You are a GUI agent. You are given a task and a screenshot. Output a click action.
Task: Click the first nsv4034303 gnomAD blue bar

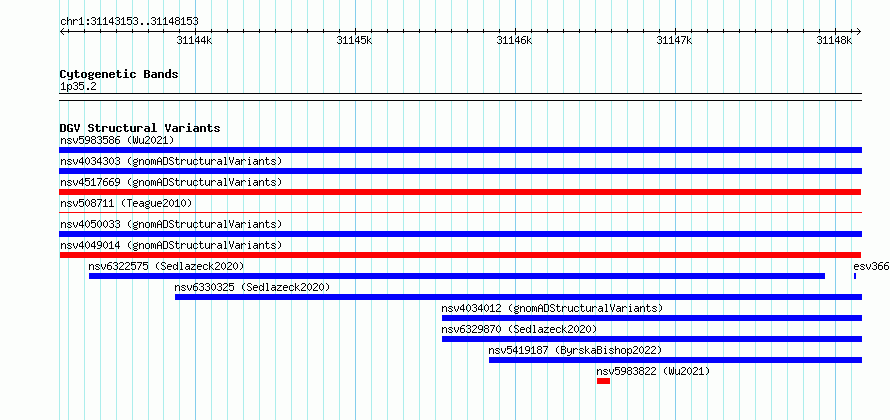[460, 171]
